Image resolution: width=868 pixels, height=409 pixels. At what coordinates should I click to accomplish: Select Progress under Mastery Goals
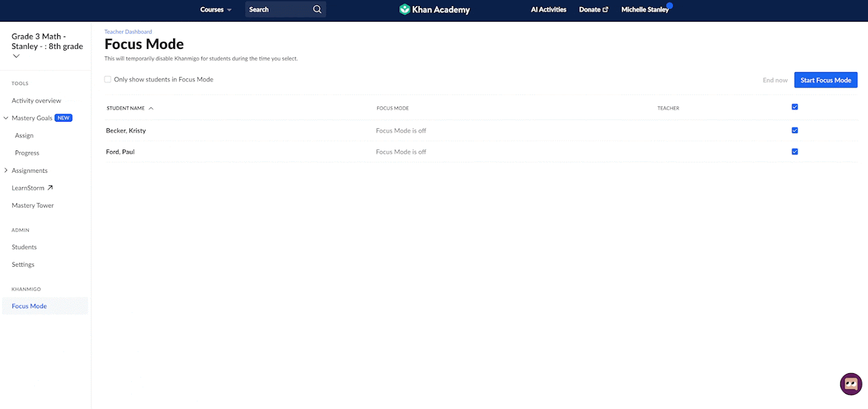click(x=27, y=153)
